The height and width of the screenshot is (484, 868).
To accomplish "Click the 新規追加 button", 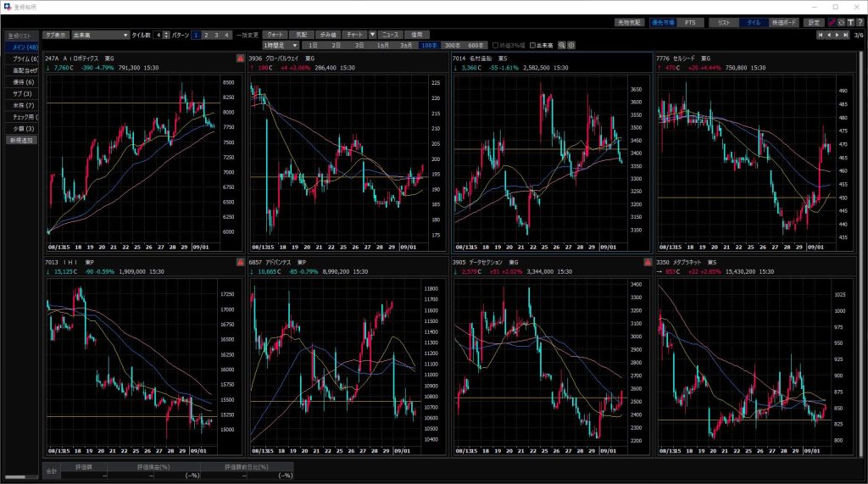I will click(x=20, y=140).
